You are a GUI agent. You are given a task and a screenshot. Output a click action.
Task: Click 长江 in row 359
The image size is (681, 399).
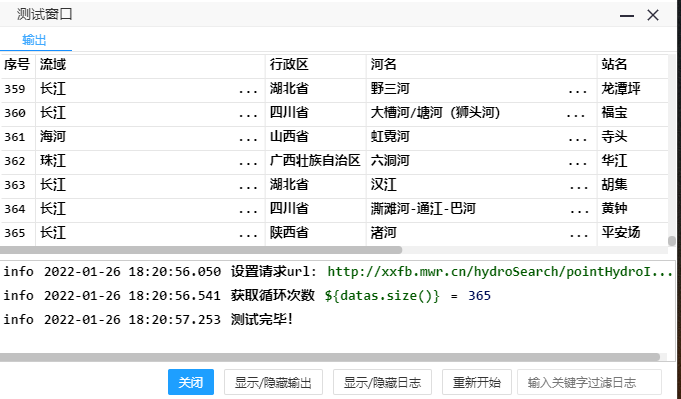click(x=53, y=89)
